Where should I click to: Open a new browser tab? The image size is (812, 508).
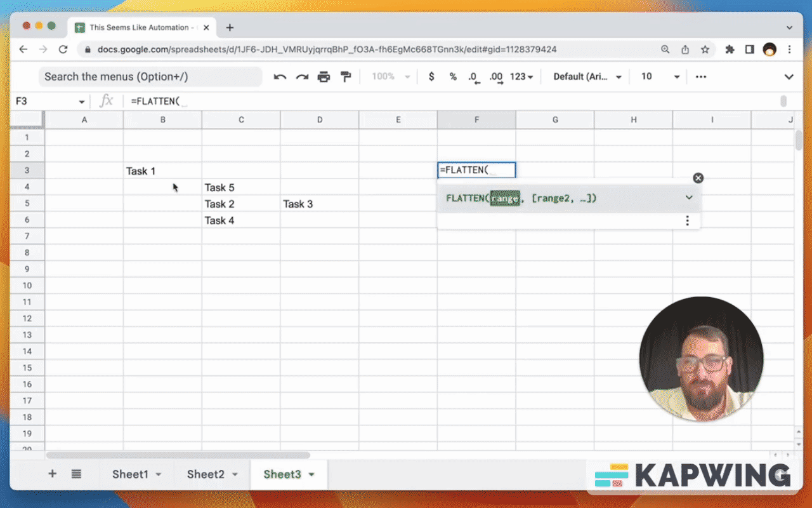(230, 27)
